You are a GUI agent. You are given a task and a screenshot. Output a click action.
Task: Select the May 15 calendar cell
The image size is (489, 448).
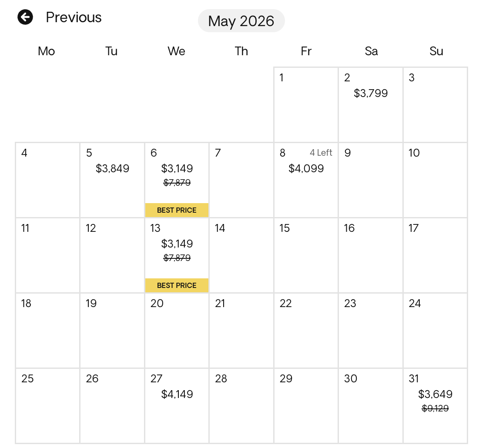click(x=306, y=255)
